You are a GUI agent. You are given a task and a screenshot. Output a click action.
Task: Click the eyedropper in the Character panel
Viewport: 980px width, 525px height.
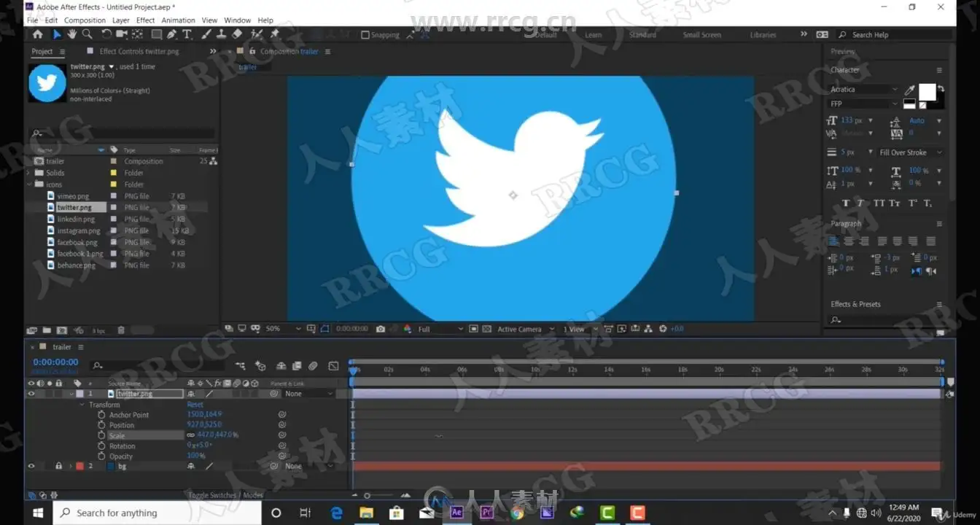[910, 90]
